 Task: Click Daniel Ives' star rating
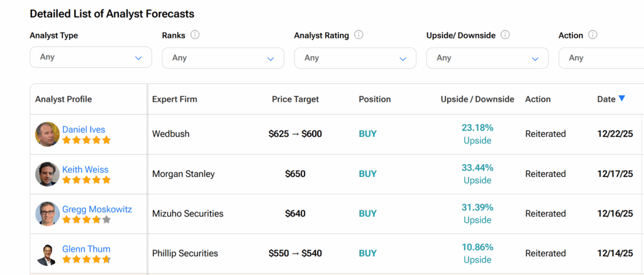[x=86, y=140]
